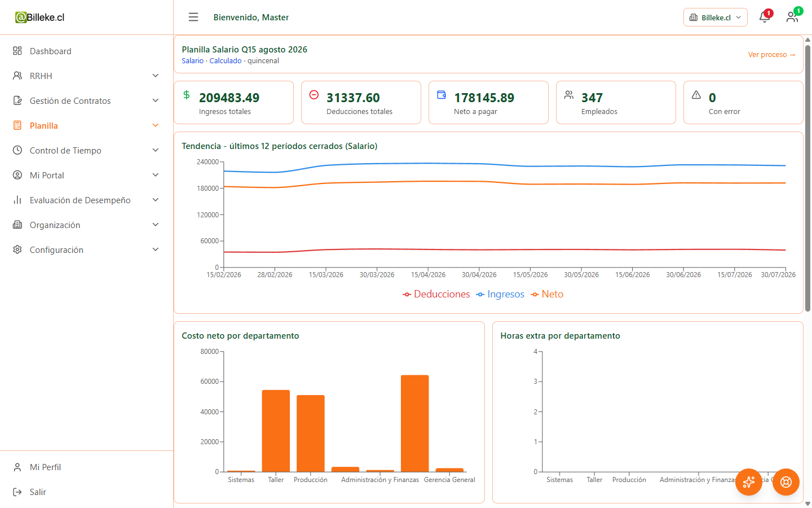Open the users icon with green badge
Image resolution: width=812 pixels, height=508 pixels.
click(x=792, y=17)
